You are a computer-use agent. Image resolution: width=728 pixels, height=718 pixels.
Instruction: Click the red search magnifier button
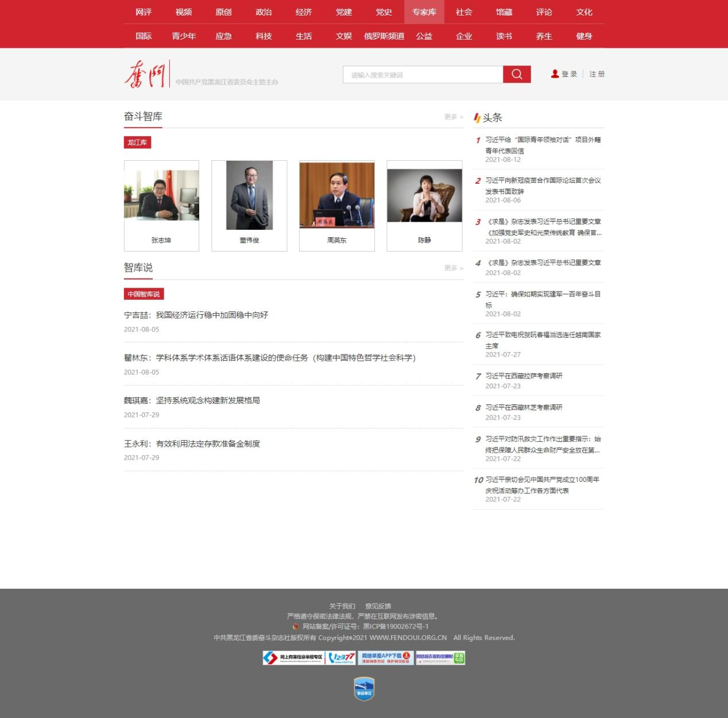point(517,74)
